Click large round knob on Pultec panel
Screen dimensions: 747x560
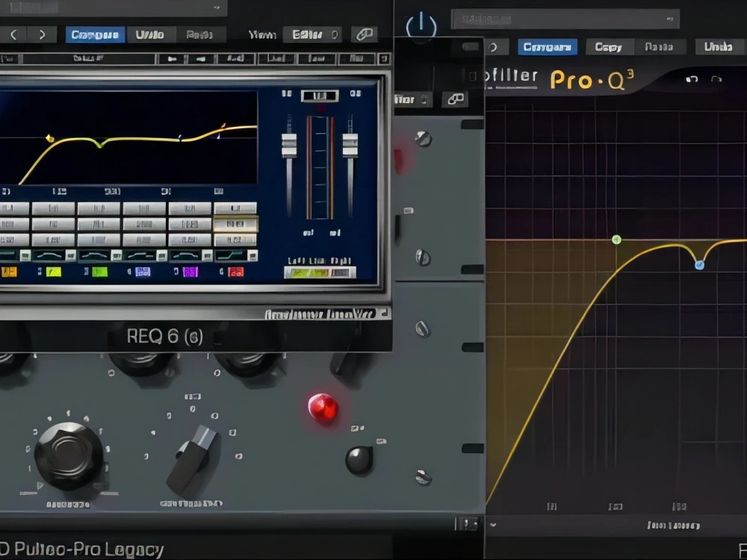coord(69,455)
